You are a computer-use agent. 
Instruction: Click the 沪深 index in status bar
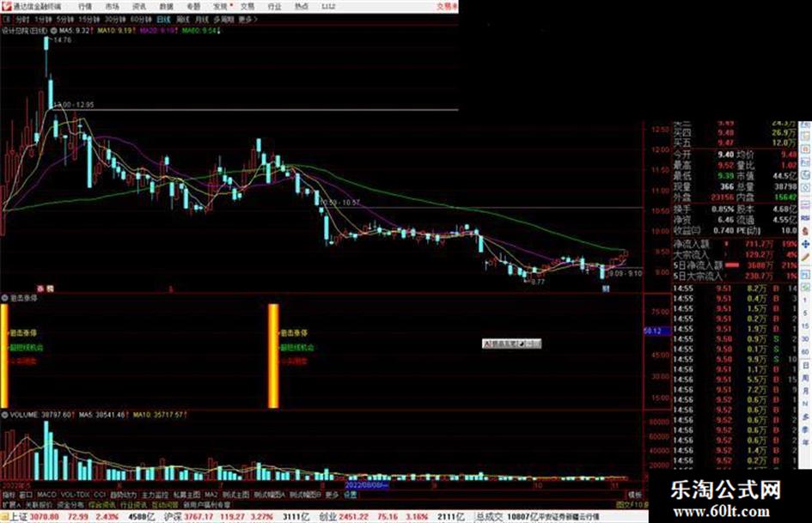[x=173, y=517]
